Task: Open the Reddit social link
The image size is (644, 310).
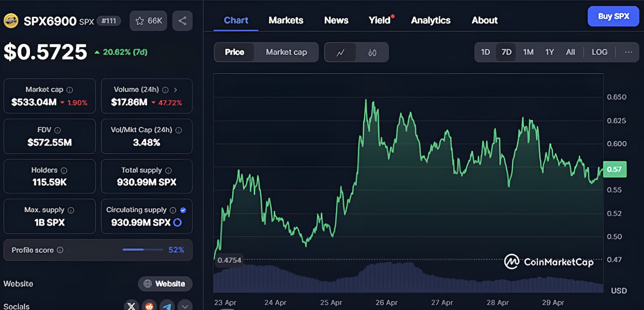Action: click(149, 306)
